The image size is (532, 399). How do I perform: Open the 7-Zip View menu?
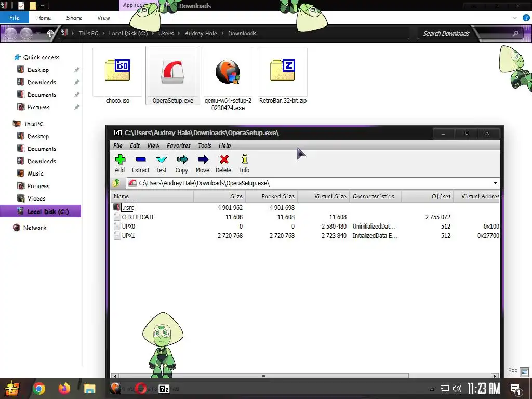click(x=153, y=145)
